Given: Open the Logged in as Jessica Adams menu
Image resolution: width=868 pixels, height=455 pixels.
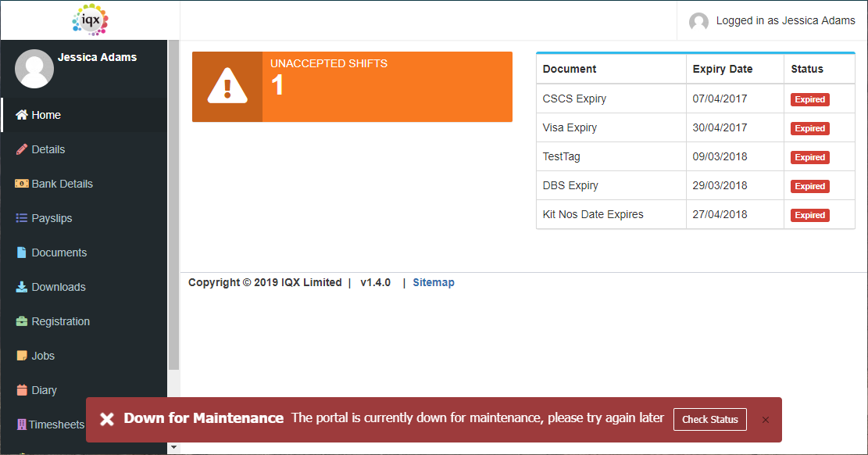Looking at the screenshot, I should coord(772,20).
